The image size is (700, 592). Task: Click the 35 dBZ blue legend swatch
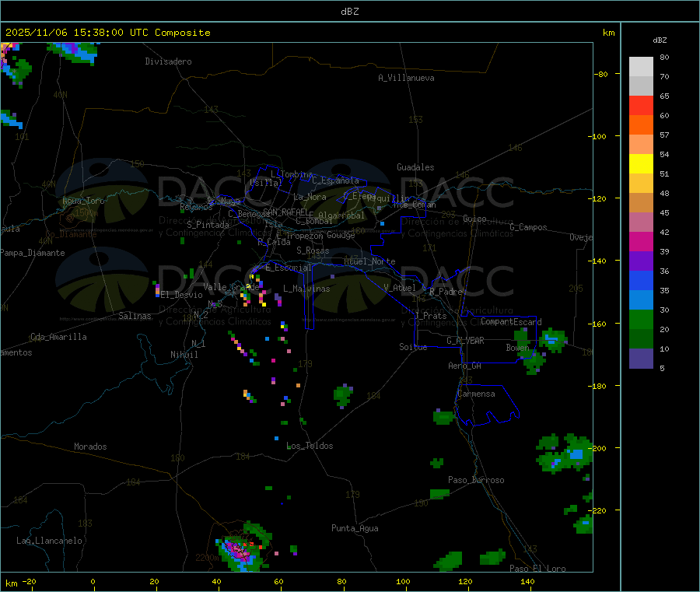coord(641,300)
